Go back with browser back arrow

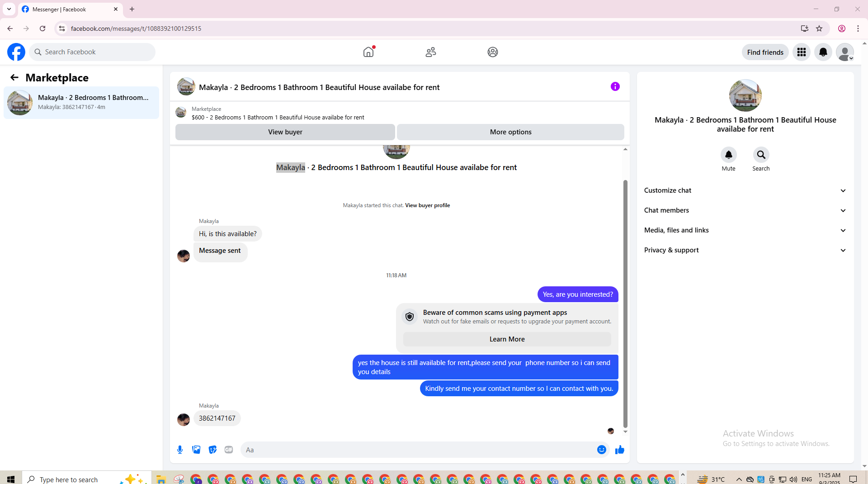coord(10,28)
